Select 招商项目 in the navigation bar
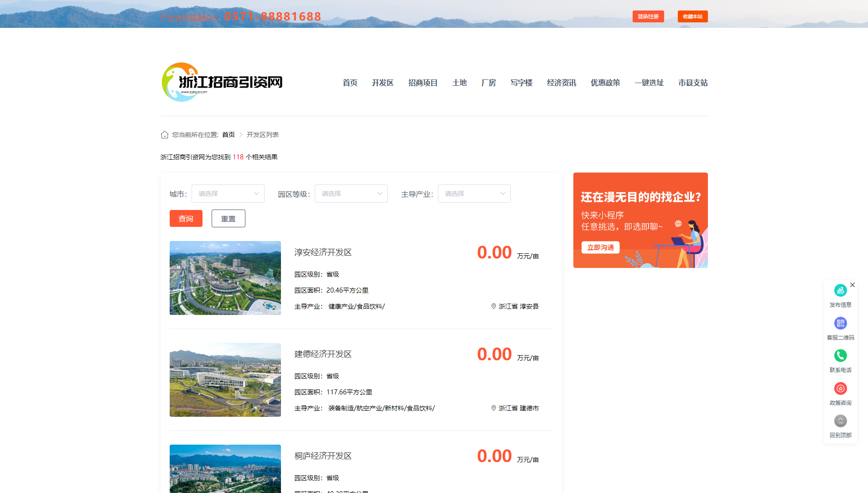 pyautogui.click(x=422, y=83)
